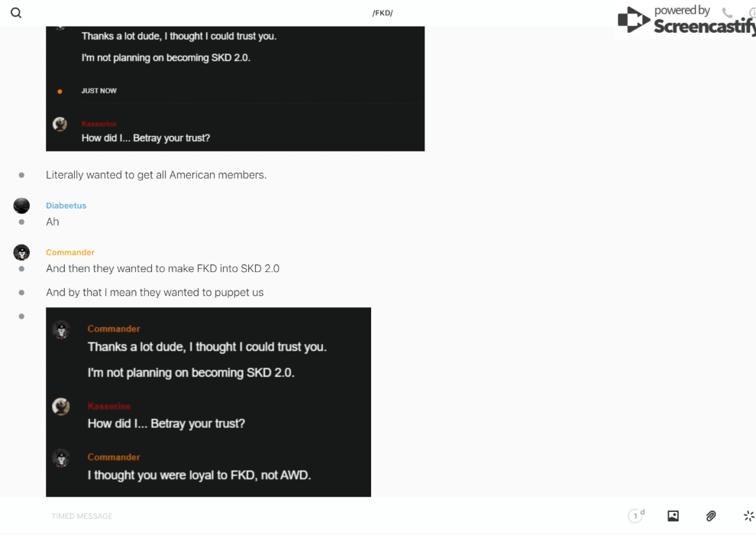Focus the Timed Message input field

305,516
